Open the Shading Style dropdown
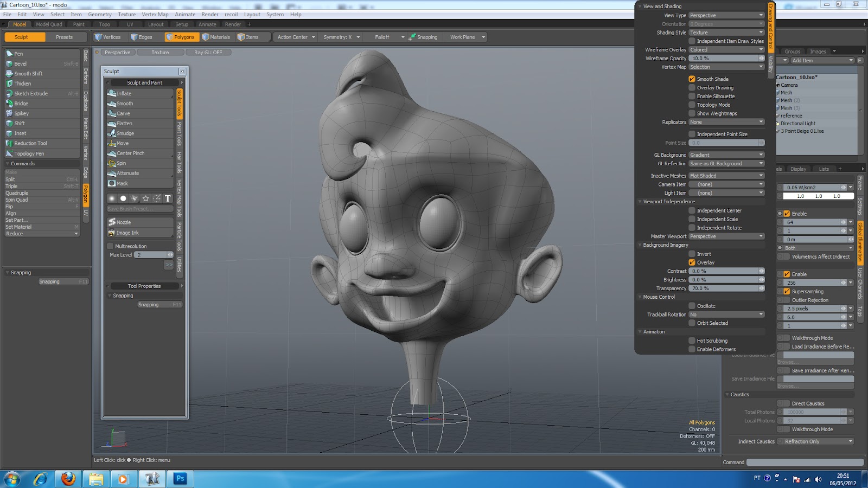 point(726,33)
